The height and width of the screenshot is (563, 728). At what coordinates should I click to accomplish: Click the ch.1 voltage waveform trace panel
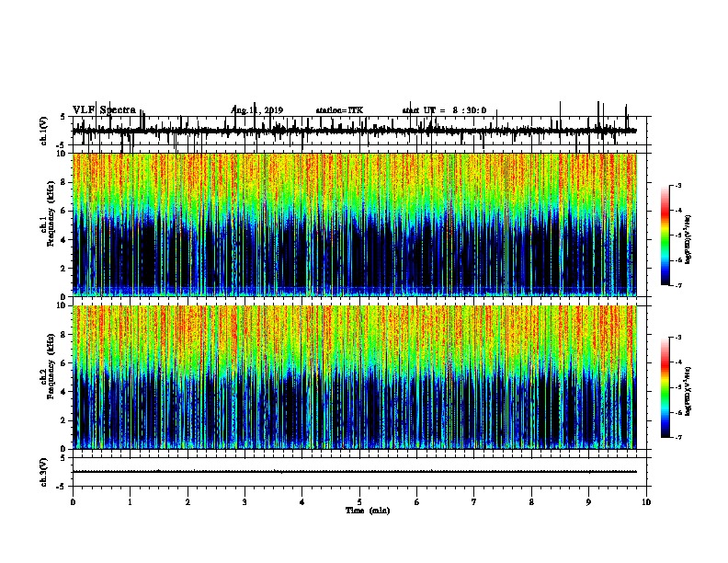[x=359, y=131]
